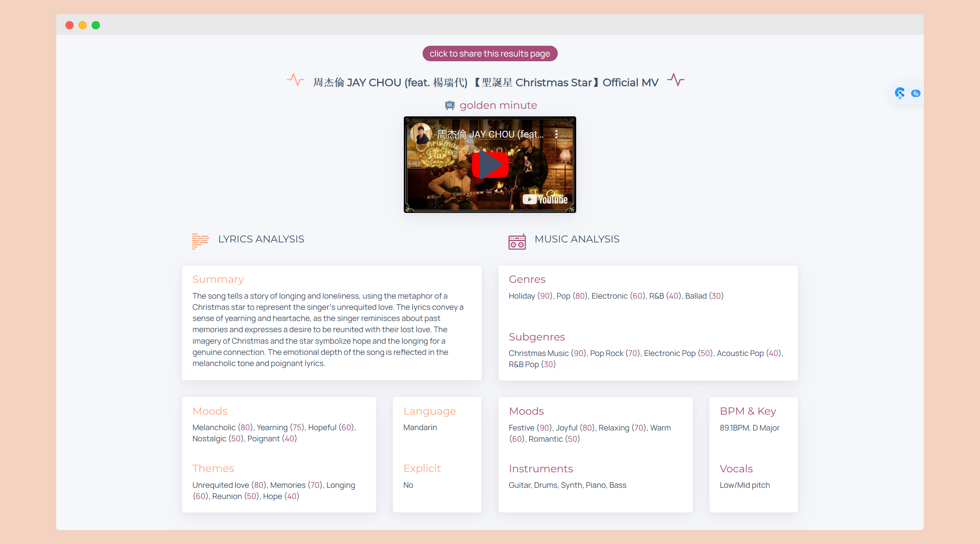Click the Subgenres heading

537,337
